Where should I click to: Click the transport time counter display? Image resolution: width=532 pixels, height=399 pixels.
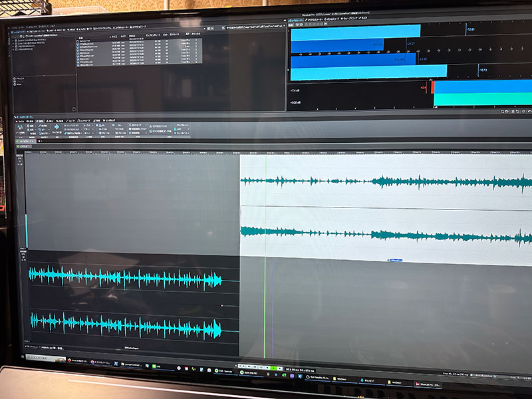coord(300,370)
